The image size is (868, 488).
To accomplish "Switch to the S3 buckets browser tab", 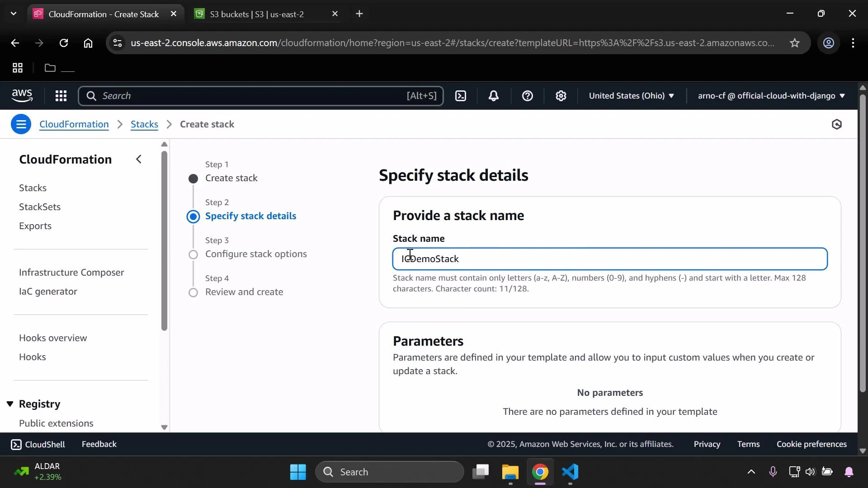I will (258, 14).
